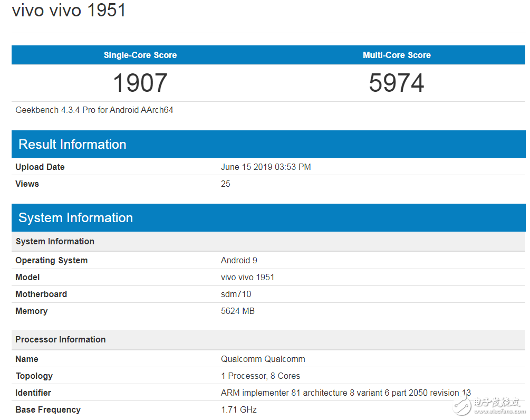Click the Result Information section header
Screen dimensions: 530x420
[72, 144]
